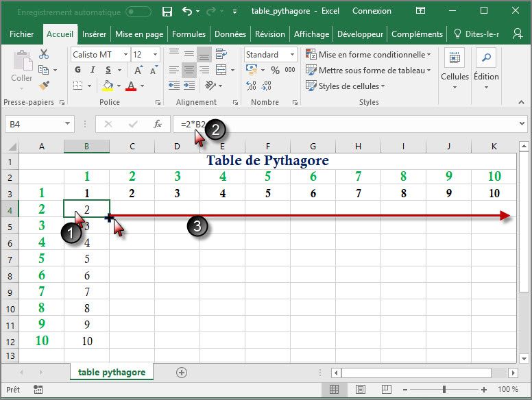Switch to the Révision tab
532x400 pixels.
point(269,34)
